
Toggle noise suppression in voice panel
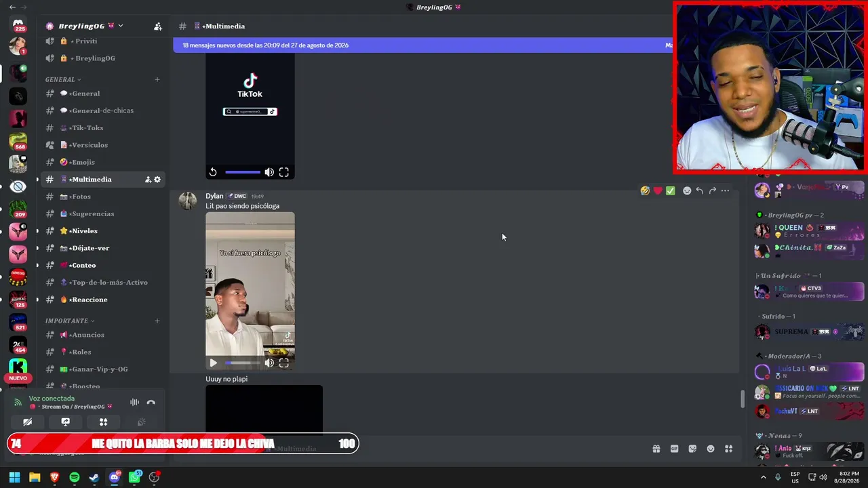coord(134,403)
